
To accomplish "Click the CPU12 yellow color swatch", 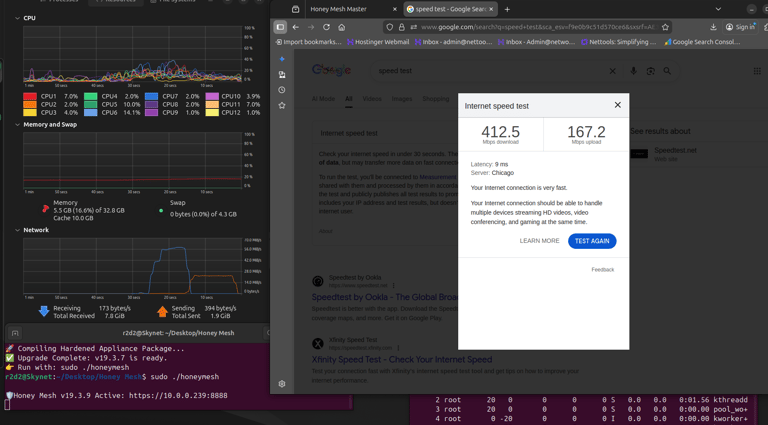I will tap(212, 113).
